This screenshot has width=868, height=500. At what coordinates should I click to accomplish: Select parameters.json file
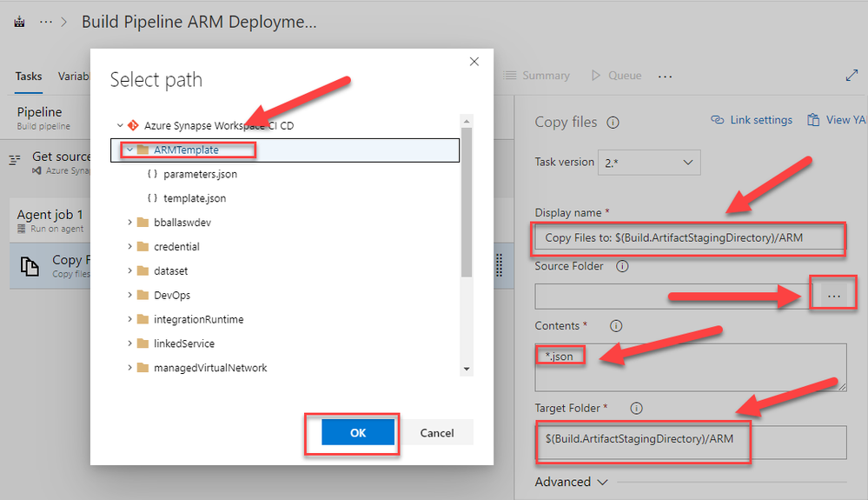200,174
